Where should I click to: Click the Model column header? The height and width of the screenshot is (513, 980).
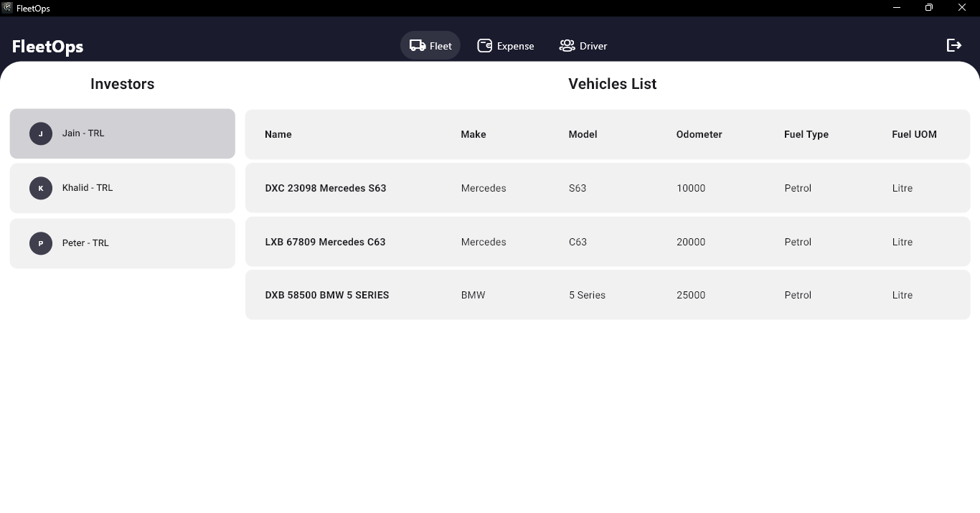(x=583, y=134)
